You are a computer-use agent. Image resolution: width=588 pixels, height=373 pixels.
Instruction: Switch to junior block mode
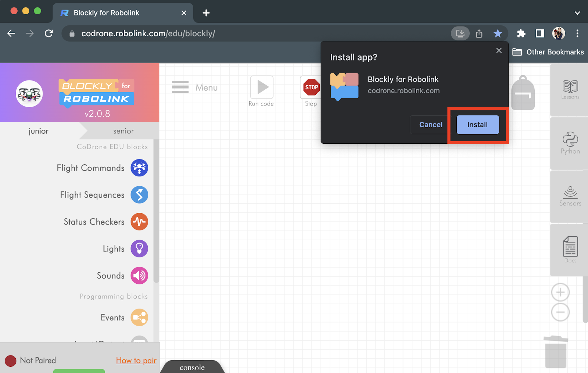(x=39, y=131)
